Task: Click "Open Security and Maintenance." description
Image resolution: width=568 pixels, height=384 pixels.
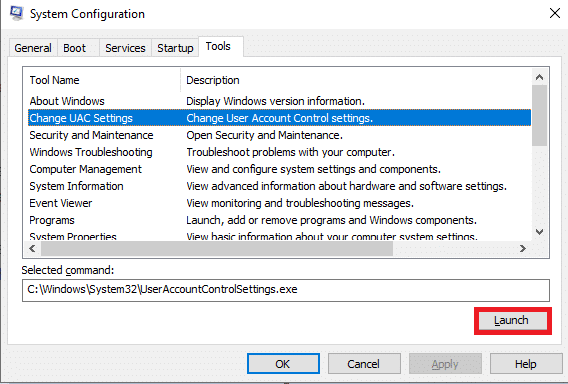Action: [x=264, y=135]
